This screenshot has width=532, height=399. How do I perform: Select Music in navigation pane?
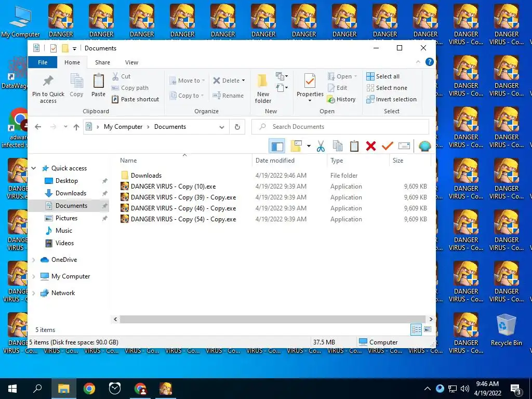pos(64,231)
